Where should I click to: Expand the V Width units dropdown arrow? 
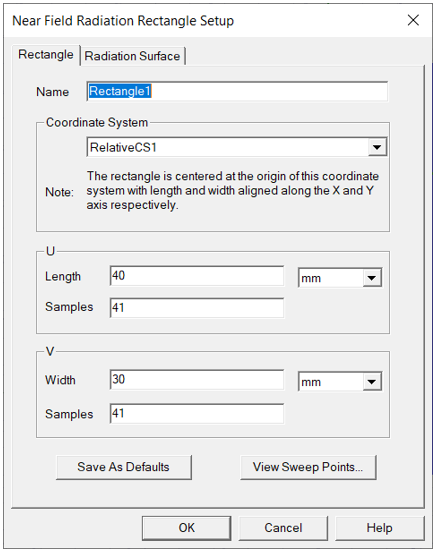[372, 382]
